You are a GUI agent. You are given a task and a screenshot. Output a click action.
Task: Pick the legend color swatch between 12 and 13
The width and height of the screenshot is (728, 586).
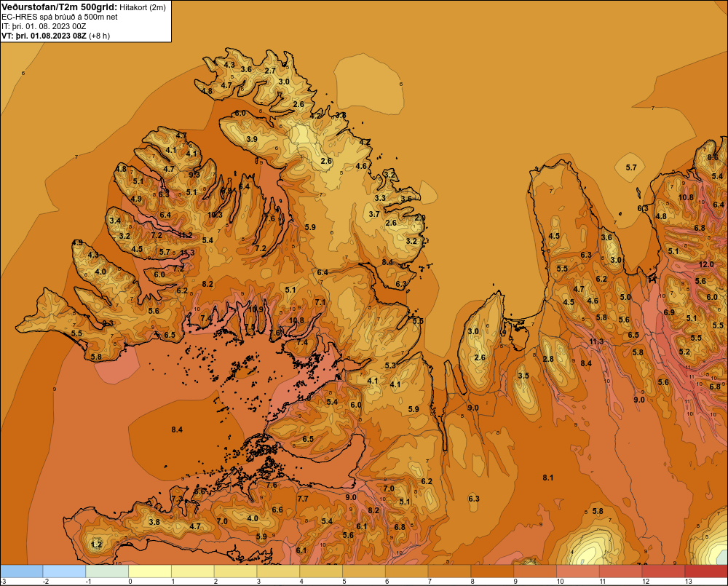click(663, 571)
